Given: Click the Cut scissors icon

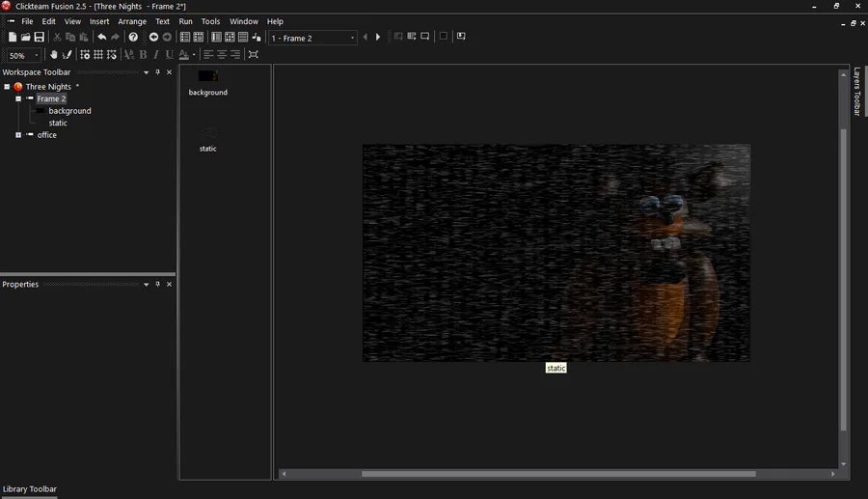Looking at the screenshot, I should 57,37.
